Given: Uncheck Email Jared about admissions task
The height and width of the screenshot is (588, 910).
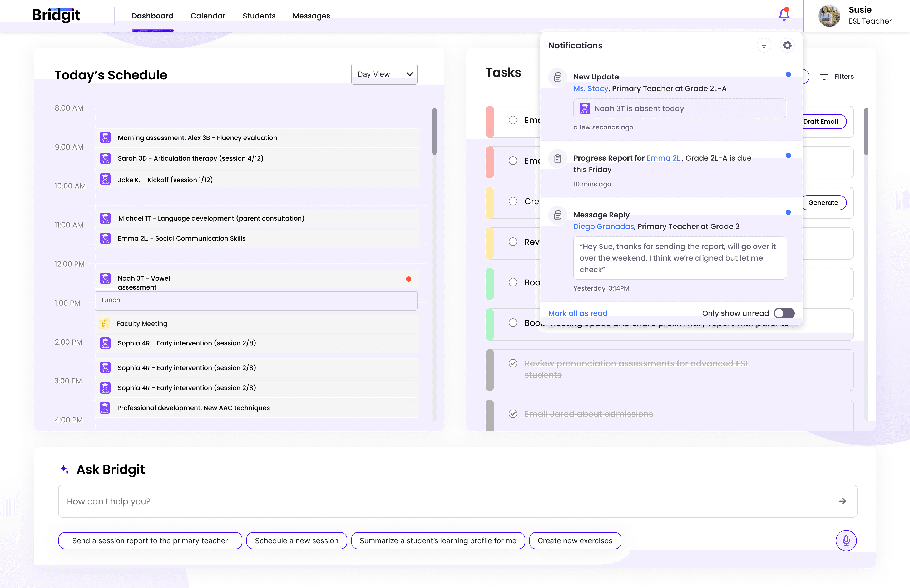Looking at the screenshot, I should 512,414.
